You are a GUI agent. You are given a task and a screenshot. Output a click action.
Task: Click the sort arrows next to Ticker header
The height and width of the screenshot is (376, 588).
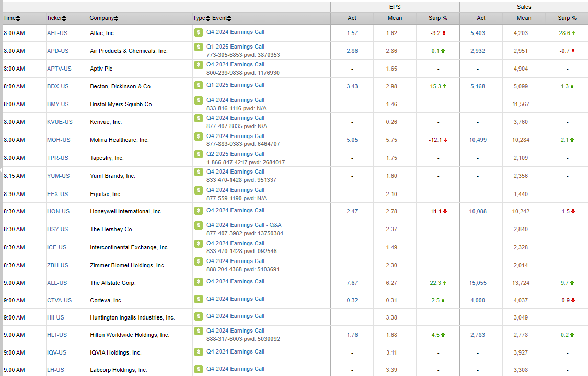point(64,18)
